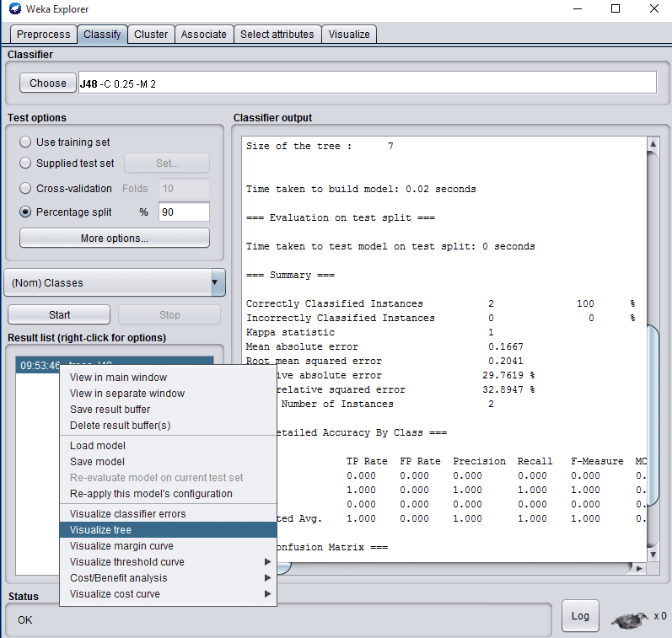Expand the Visualize threshold curve submenu
This screenshot has width=672, height=638.
168,562
